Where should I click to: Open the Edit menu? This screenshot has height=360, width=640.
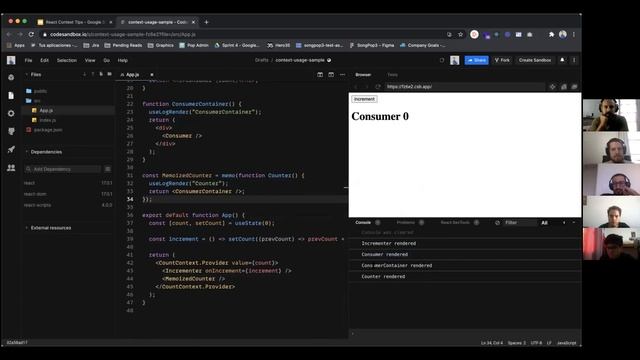tap(44, 60)
